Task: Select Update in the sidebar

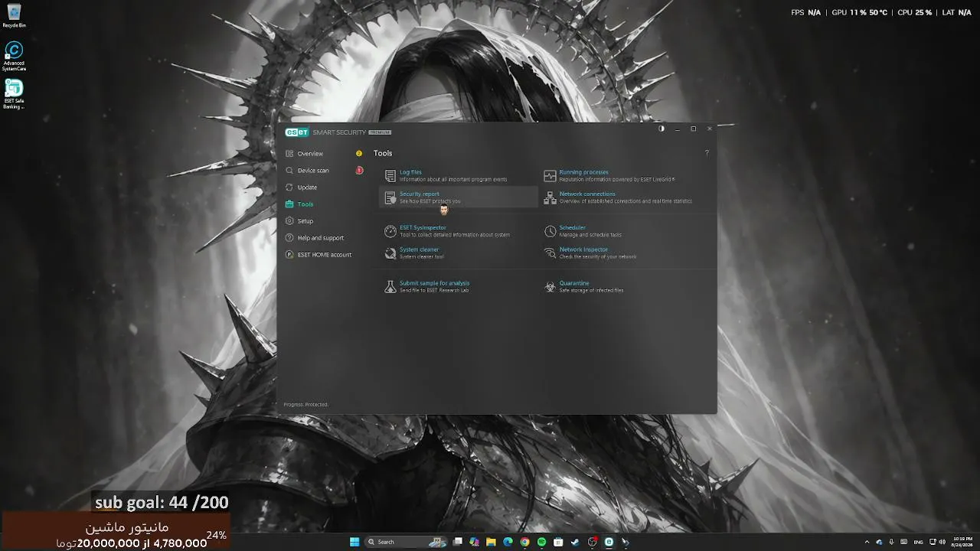Action: click(307, 187)
